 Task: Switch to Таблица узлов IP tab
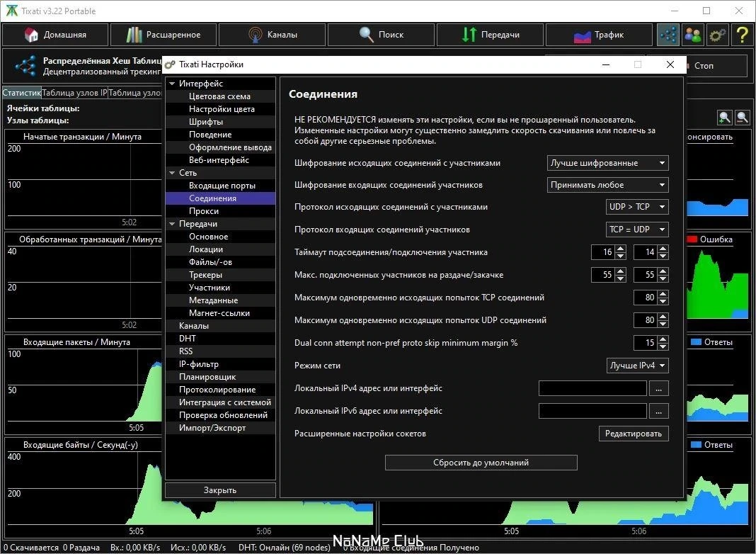coord(74,93)
